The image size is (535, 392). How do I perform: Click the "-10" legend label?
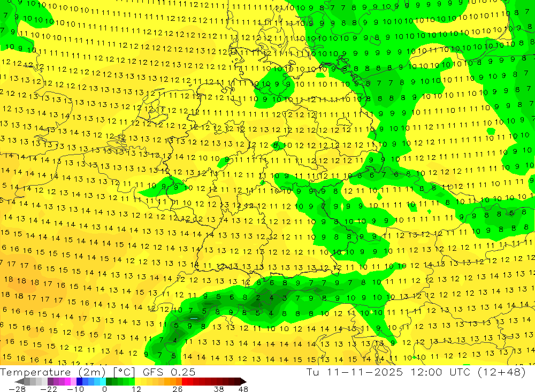click(x=75, y=389)
